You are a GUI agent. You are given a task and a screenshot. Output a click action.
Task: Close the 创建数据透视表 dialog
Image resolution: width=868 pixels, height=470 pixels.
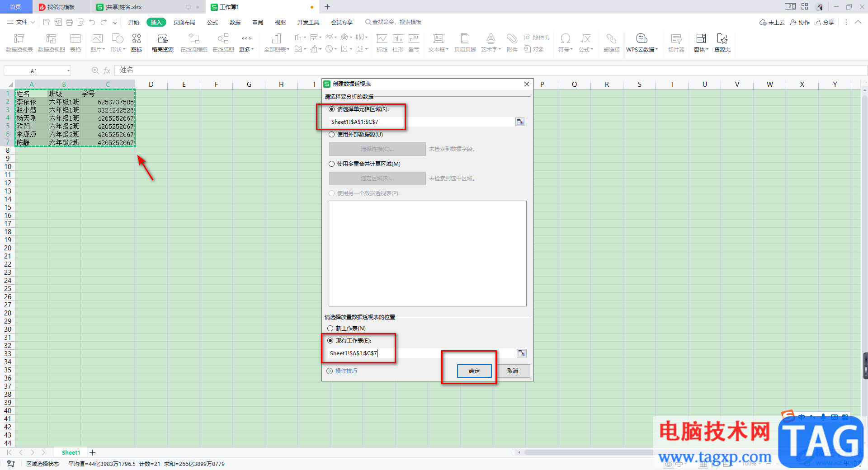527,84
